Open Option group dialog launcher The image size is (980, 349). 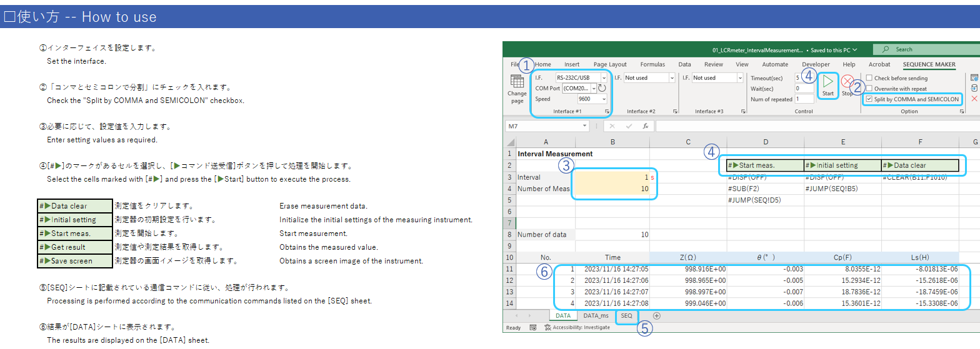961,111
